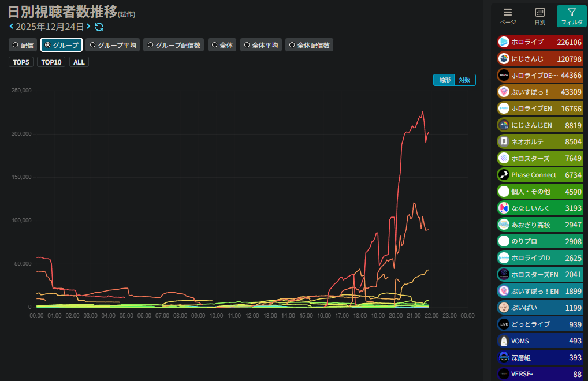Viewport: 588px width, 381px height.
Task: Switch chart scale to 線形
Action: tap(444, 80)
